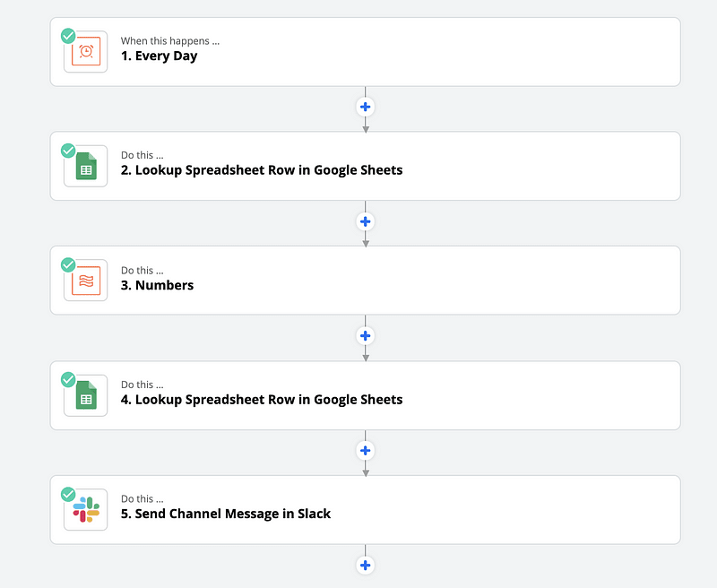Click 'Do this ...' label above step 2
The image size is (717, 588).
click(x=143, y=155)
